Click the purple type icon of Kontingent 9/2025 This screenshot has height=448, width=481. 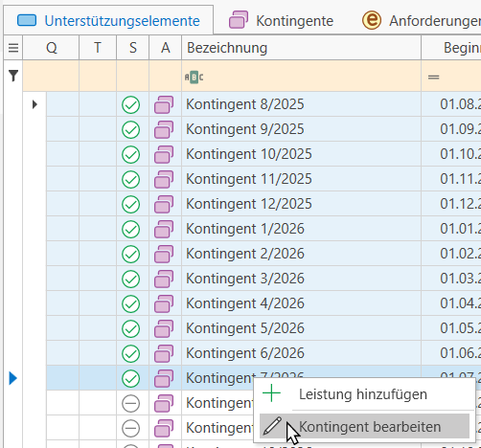[164, 129]
